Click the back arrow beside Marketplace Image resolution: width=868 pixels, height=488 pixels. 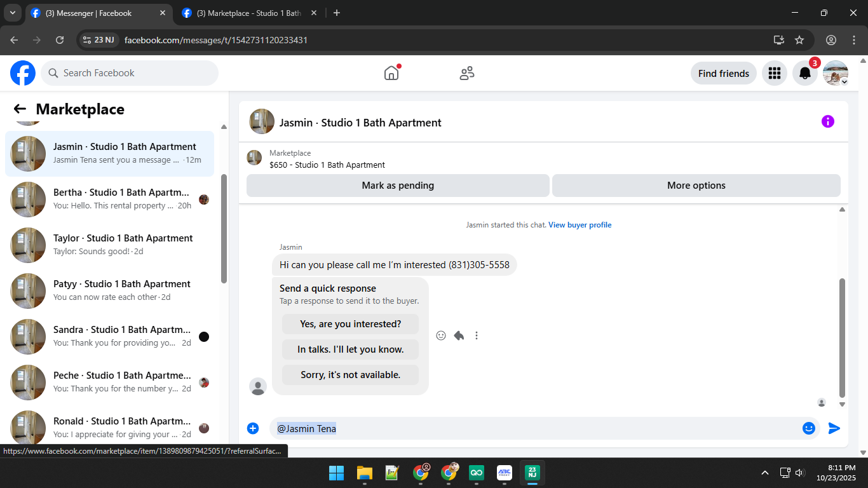20,109
